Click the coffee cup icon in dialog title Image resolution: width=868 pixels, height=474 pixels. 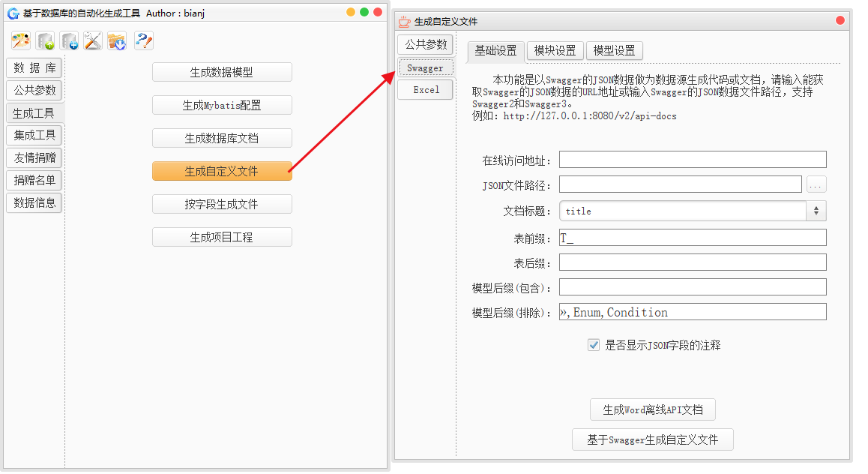(x=405, y=22)
